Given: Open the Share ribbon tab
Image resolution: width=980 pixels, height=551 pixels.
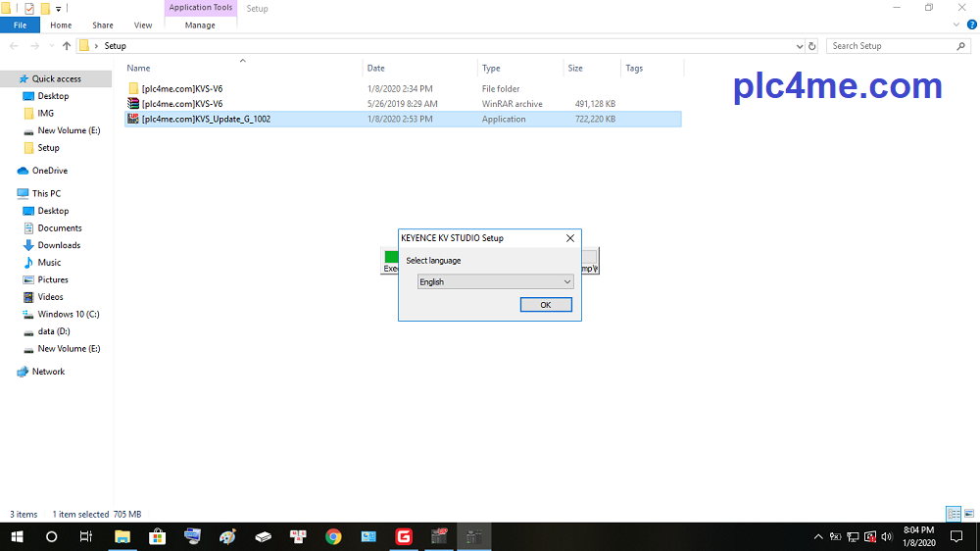Looking at the screenshot, I should click(102, 25).
